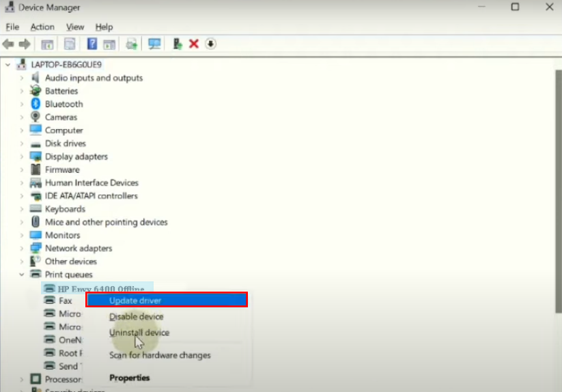562x392 pixels.
Task: Click the blue Help question-mark icon
Action: click(x=92, y=44)
